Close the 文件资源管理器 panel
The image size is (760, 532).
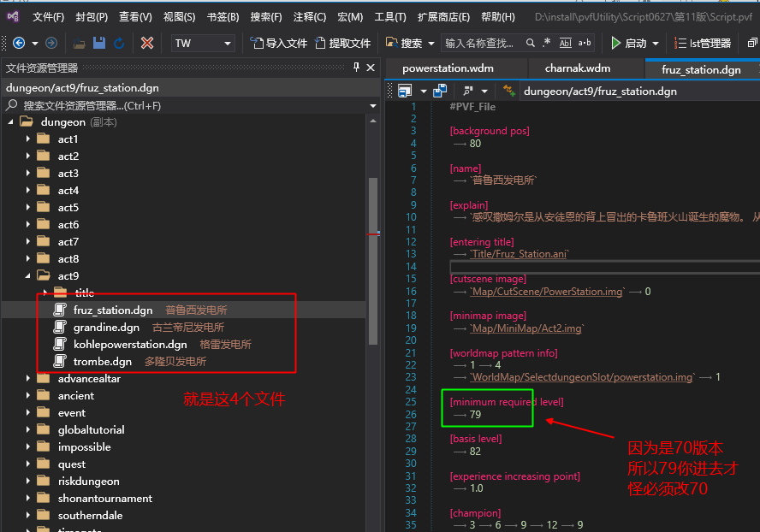click(371, 68)
